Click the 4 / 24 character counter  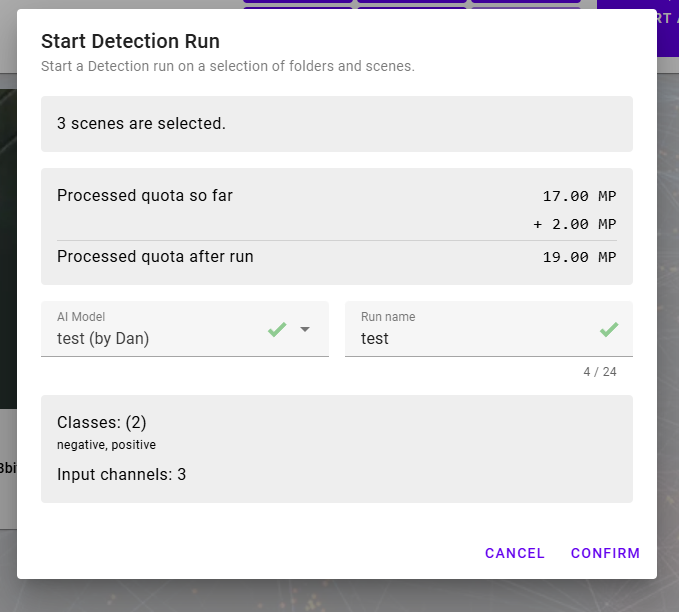click(600, 372)
